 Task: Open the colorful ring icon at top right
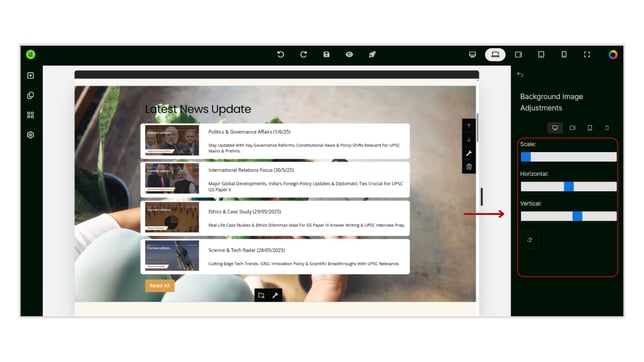tap(613, 54)
